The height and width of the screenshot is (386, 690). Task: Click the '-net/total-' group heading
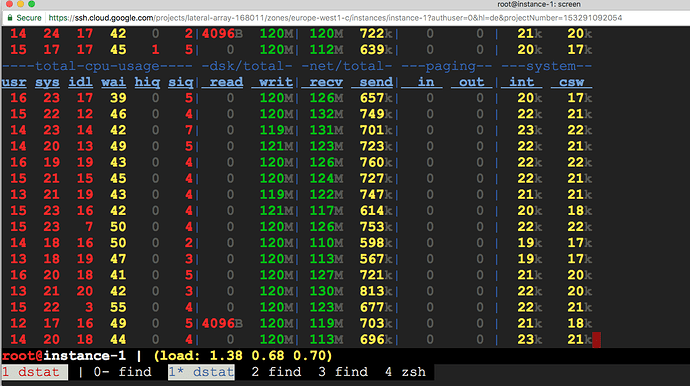[x=347, y=66]
